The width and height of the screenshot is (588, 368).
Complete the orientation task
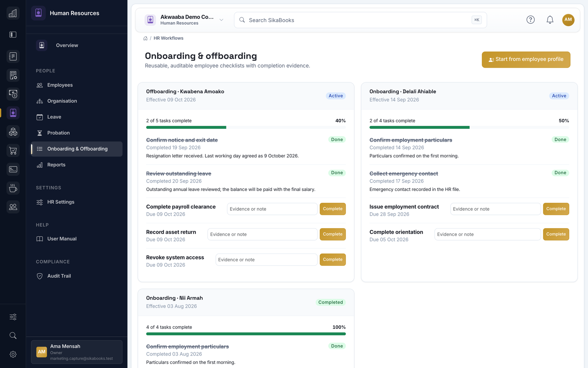[556, 234]
